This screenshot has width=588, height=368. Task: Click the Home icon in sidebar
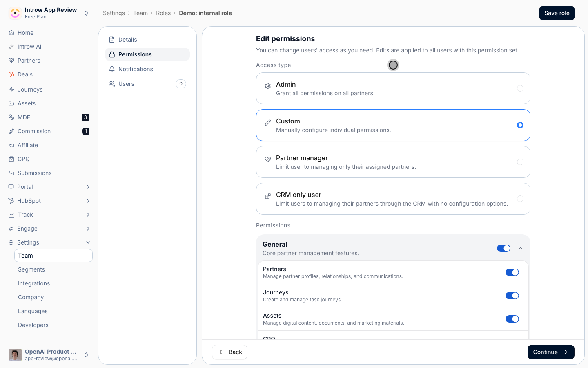click(11, 33)
